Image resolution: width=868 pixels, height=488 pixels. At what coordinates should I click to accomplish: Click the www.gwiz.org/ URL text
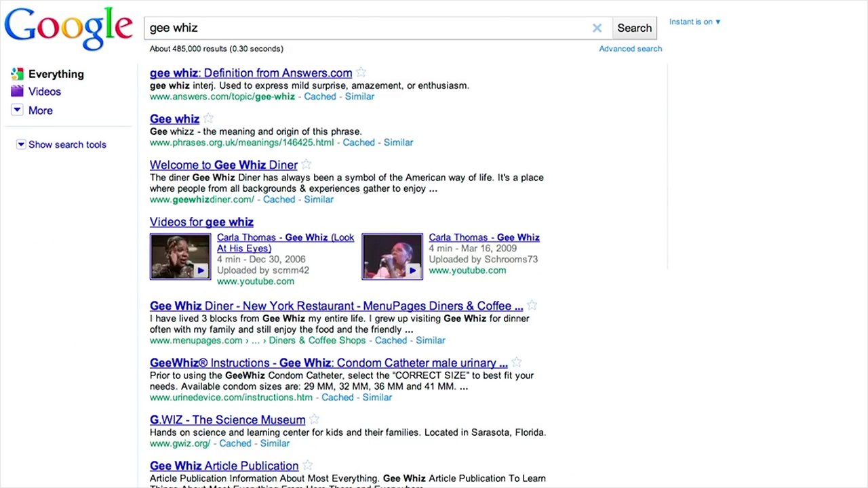pyautogui.click(x=180, y=443)
